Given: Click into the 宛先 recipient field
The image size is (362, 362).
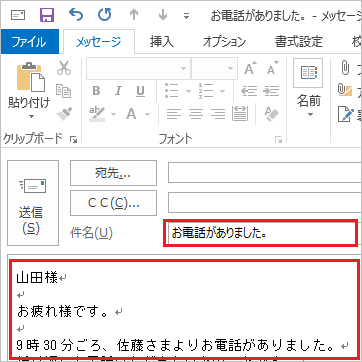Looking at the screenshot, I should tap(265, 173).
